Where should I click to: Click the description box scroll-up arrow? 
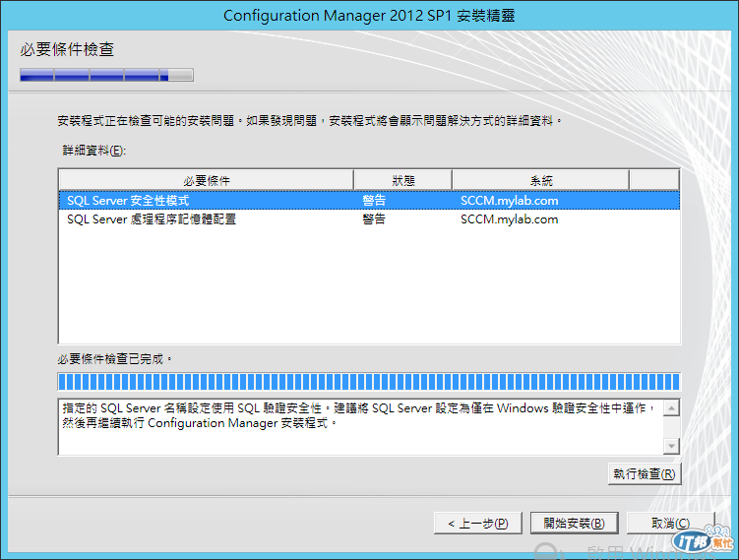click(x=671, y=407)
